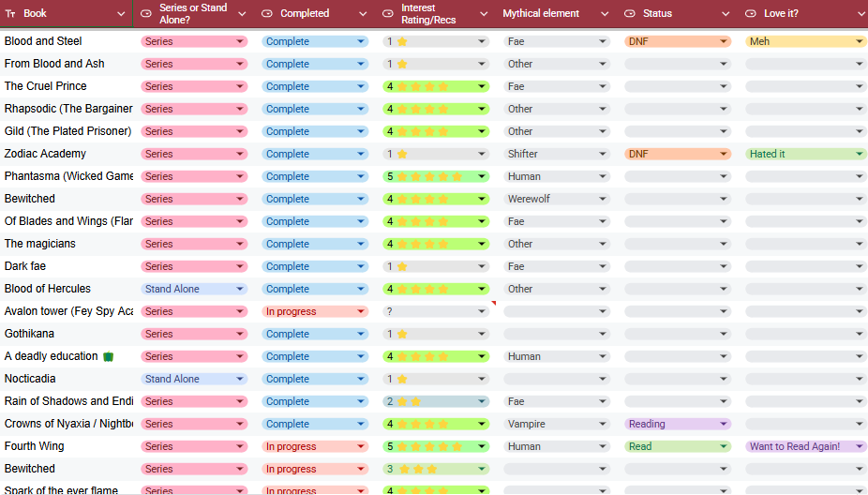Click the type icon in Interest Rating/Recs header
Viewport: 868px width, 495px height.
coord(388,14)
